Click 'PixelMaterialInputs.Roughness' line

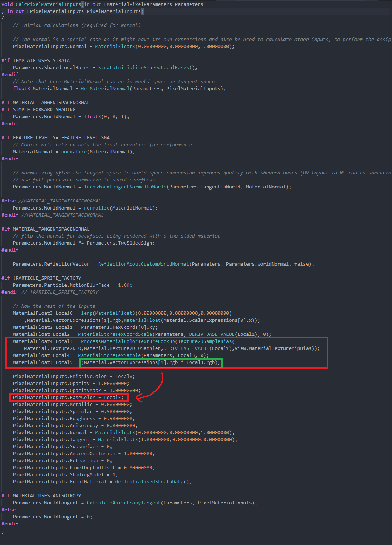(74, 418)
